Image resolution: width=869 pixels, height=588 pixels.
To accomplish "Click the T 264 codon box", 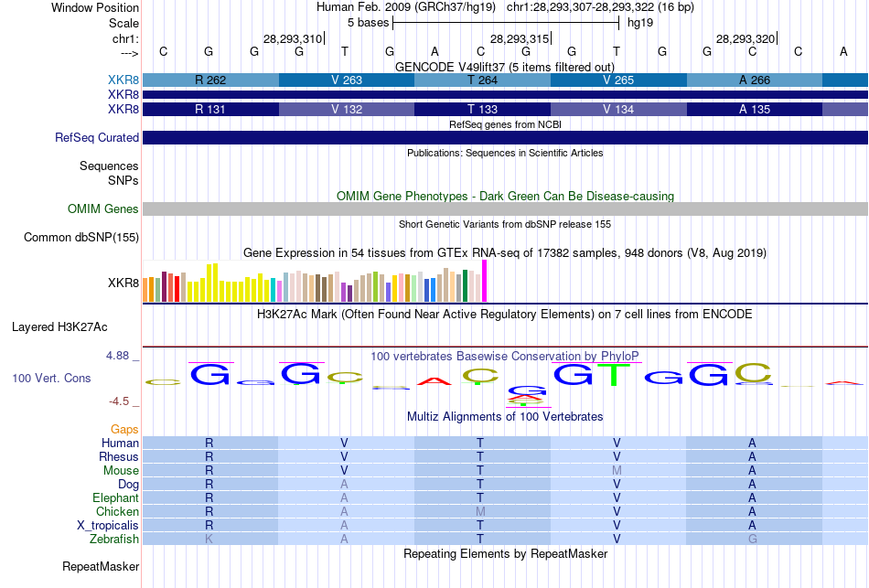I will click(x=482, y=80).
